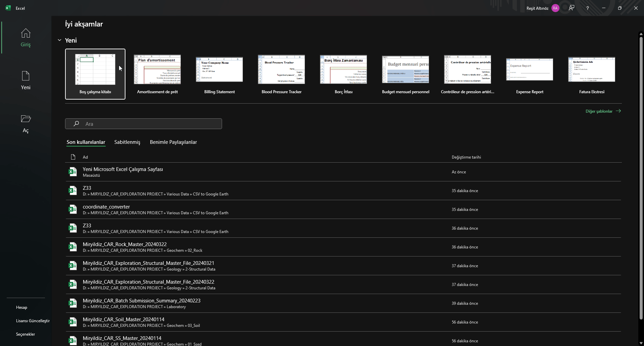Sort by the Ad column header
This screenshot has width=644, height=346.
pos(85,157)
